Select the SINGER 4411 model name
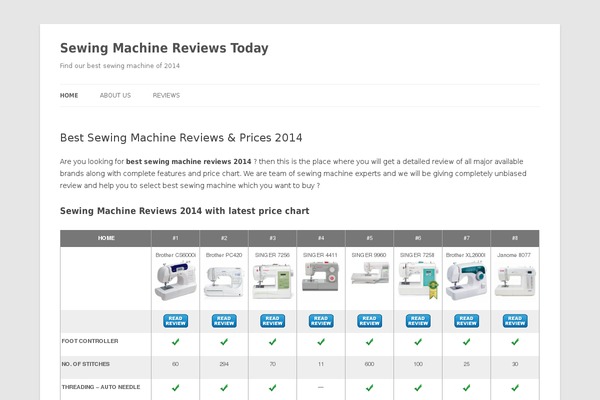Viewport: 600px width, 400px height. point(321,255)
